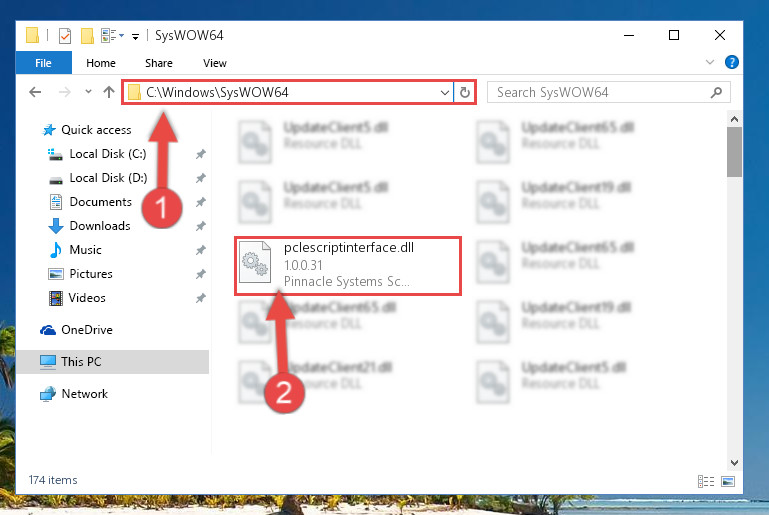Create new folder from title bar icon
Viewport: 769px width, 515px height.
click(x=87, y=35)
